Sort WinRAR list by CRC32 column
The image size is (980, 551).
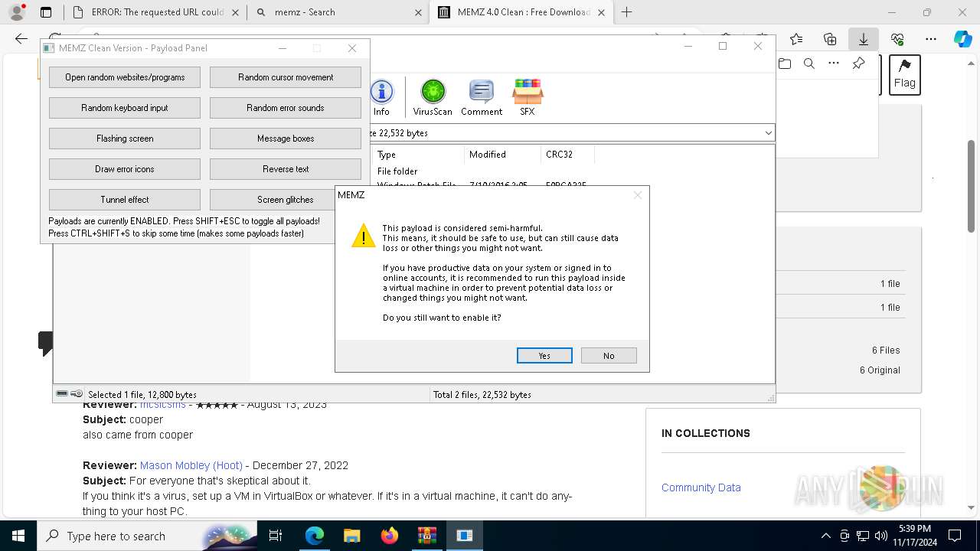[567, 155]
